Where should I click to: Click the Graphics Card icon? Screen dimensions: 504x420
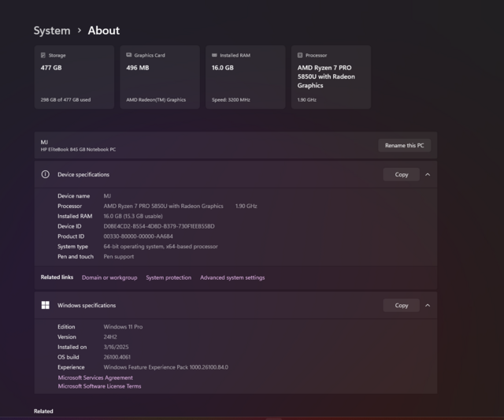coord(129,55)
